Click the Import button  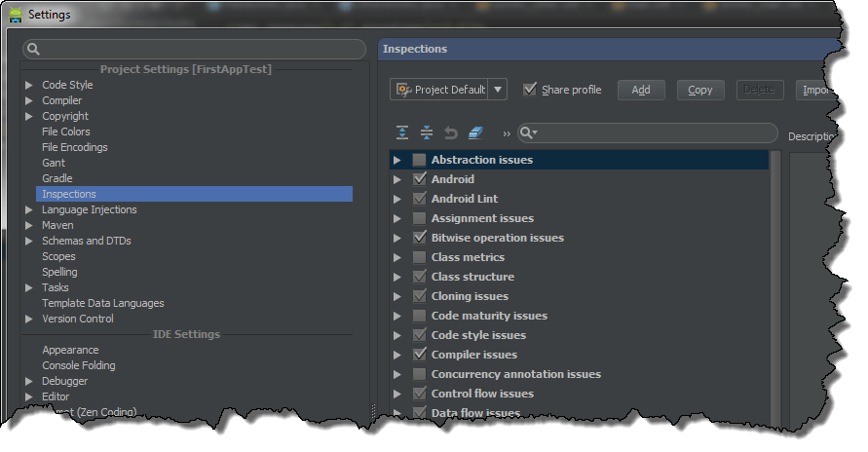click(813, 90)
